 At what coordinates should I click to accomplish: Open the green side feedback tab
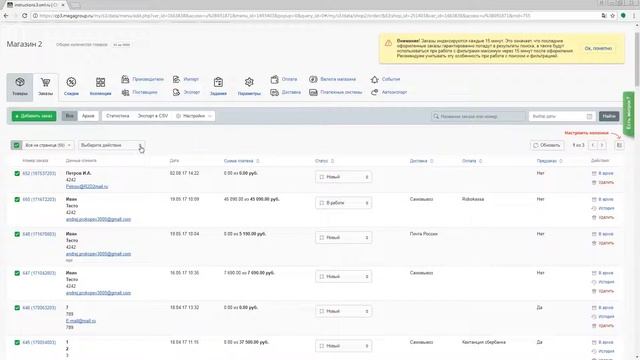click(x=628, y=115)
